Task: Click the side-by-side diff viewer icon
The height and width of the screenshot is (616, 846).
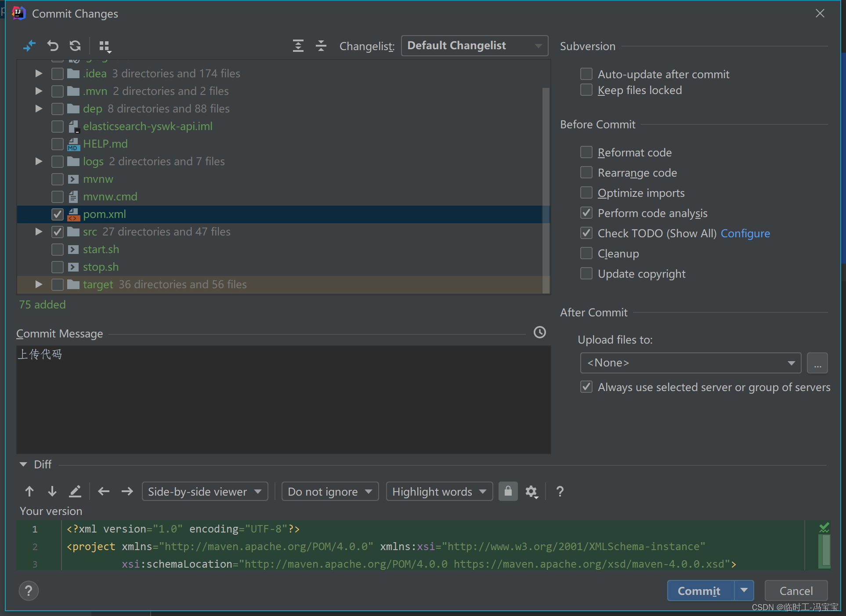Action: pyautogui.click(x=201, y=491)
